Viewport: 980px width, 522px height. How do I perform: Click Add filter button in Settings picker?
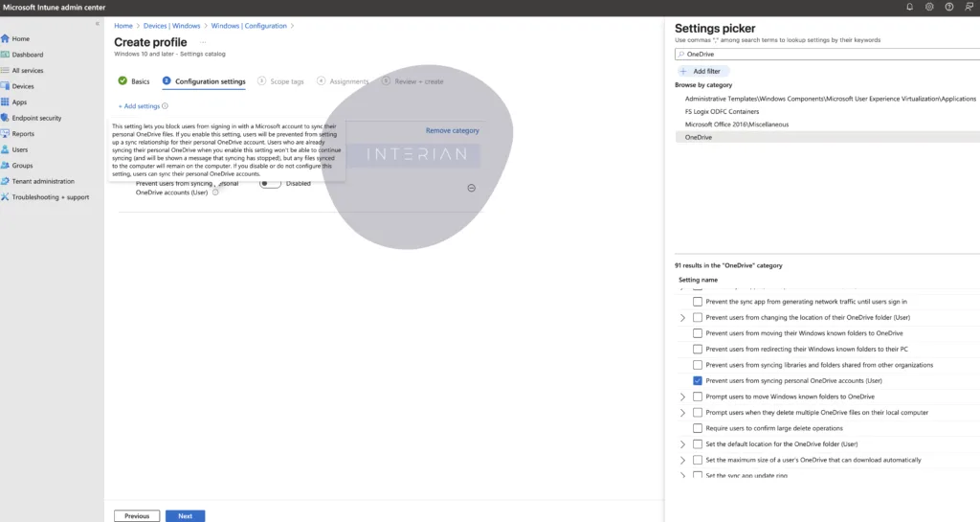pyautogui.click(x=702, y=71)
